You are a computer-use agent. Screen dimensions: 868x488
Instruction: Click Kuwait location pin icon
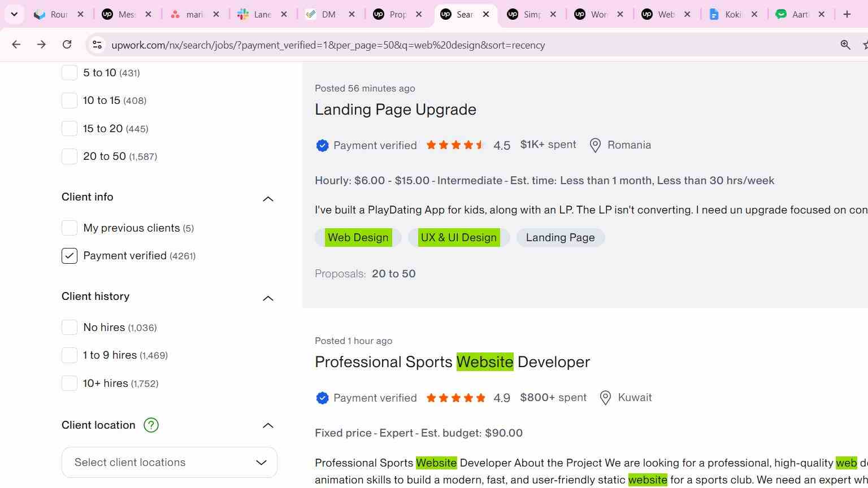click(x=605, y=398)
